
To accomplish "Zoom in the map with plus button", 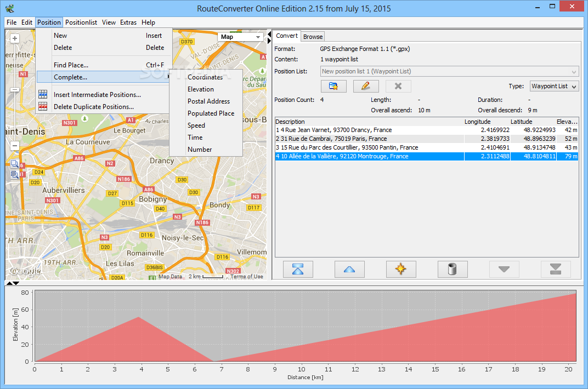I will 15,38.
